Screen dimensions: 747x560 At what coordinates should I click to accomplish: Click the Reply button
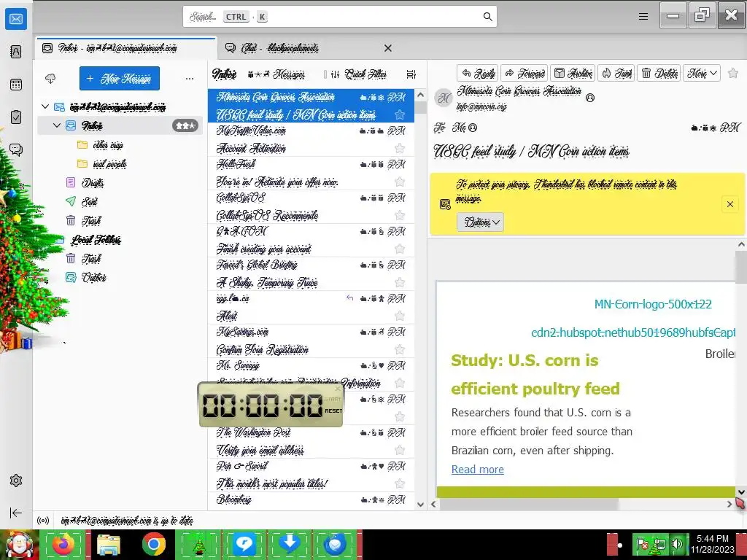point(478,74)
